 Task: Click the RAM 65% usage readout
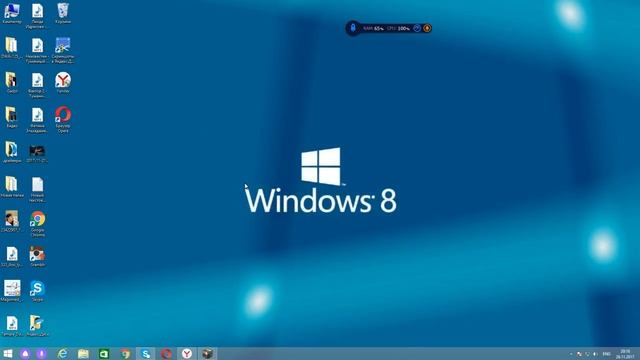pyautogui.click(x=373, y=29)
